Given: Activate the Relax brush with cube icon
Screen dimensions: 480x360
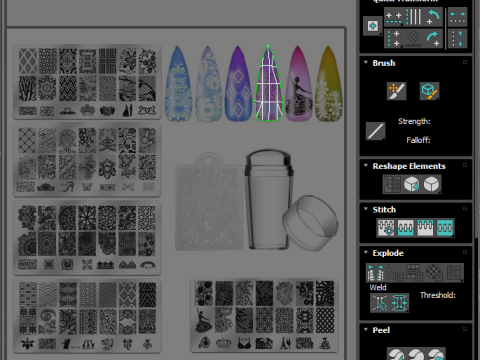Looking at the screenshot, I should click(x=429, y=91).
